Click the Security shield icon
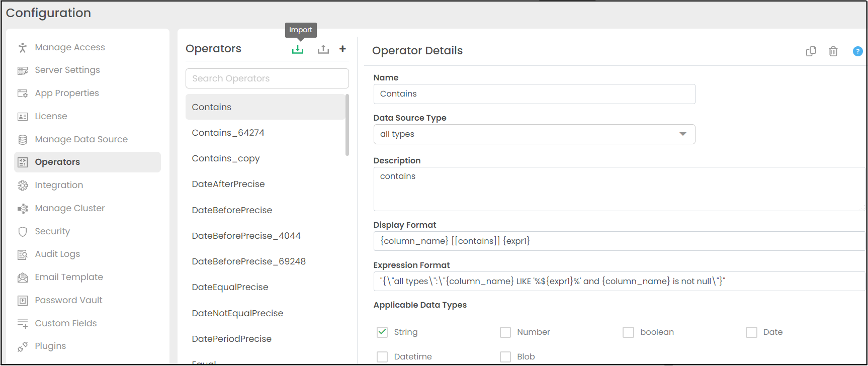868x366 pixels. (x=23, y=231)
